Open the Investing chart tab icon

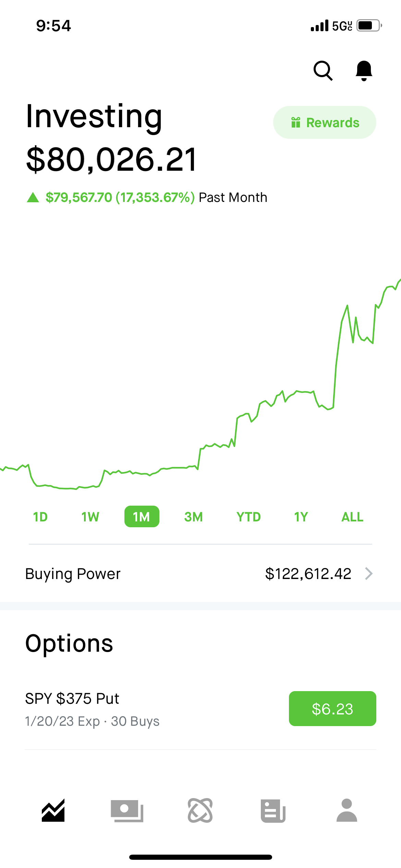(53, 810)
